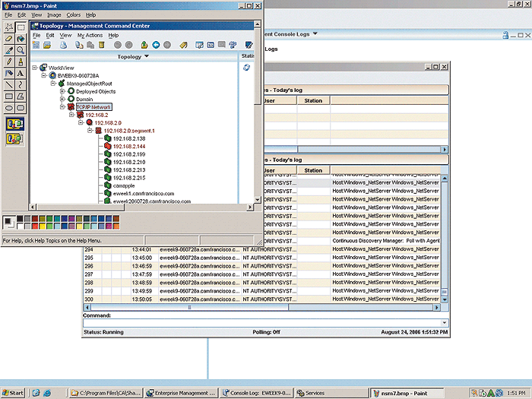The height and width of the screenshot is (399, 532).
Task: Select the 192.168.2.144 tree item
Action: point(129,146)
